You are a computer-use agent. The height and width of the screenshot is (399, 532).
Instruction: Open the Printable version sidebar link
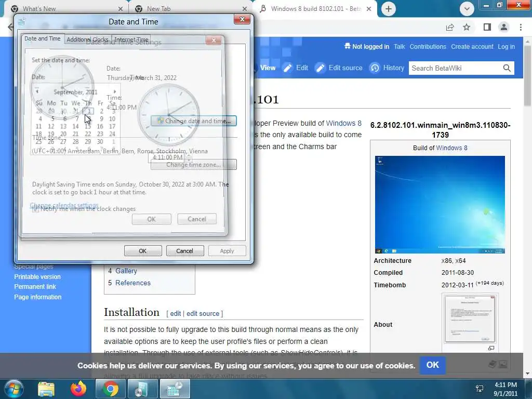point(37,277)
